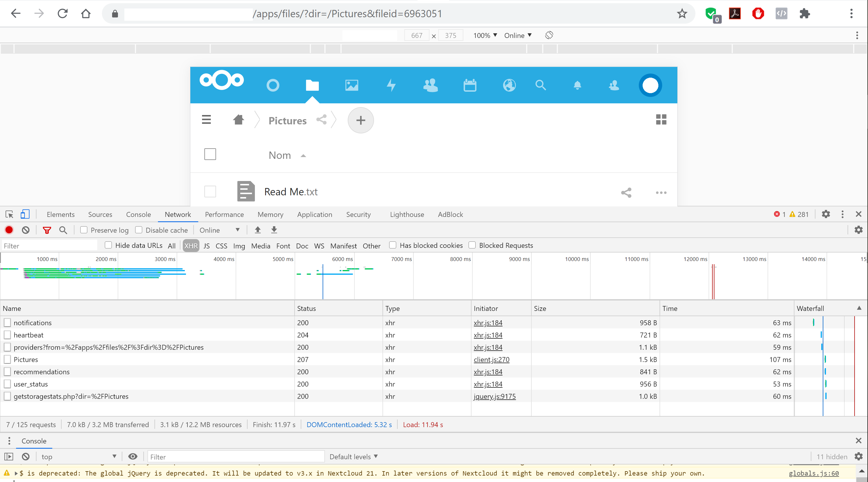Open globals.js:60 from the console warning
Screen dimensions: 868x482
click(x=813, y=473)
